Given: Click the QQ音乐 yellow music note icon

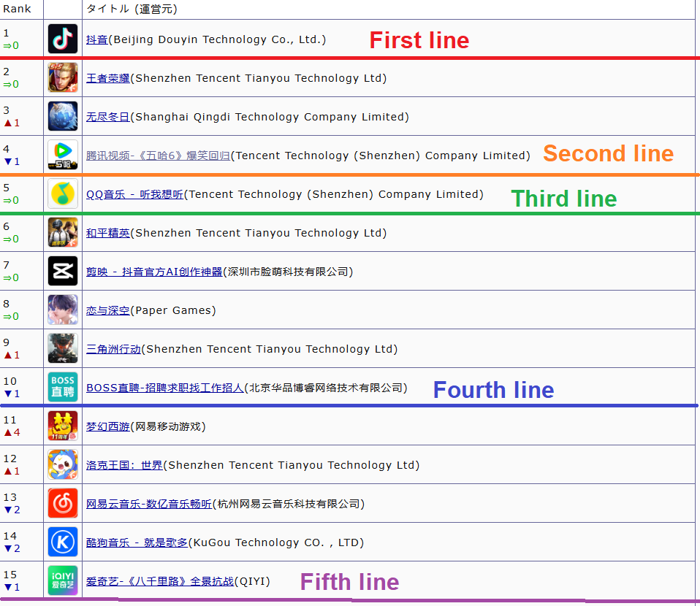Looking at the screenshot, I should point(63,193).
